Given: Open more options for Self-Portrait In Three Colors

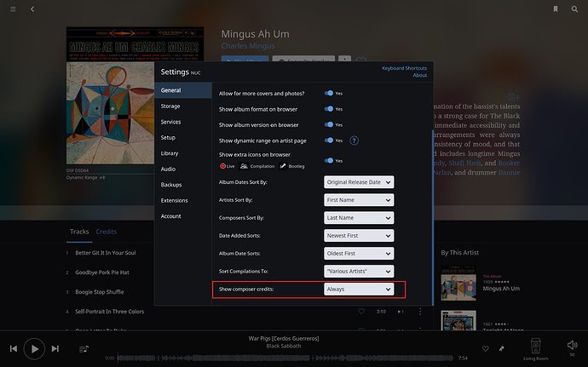Looking at the screenshot, I should (420, 311).
